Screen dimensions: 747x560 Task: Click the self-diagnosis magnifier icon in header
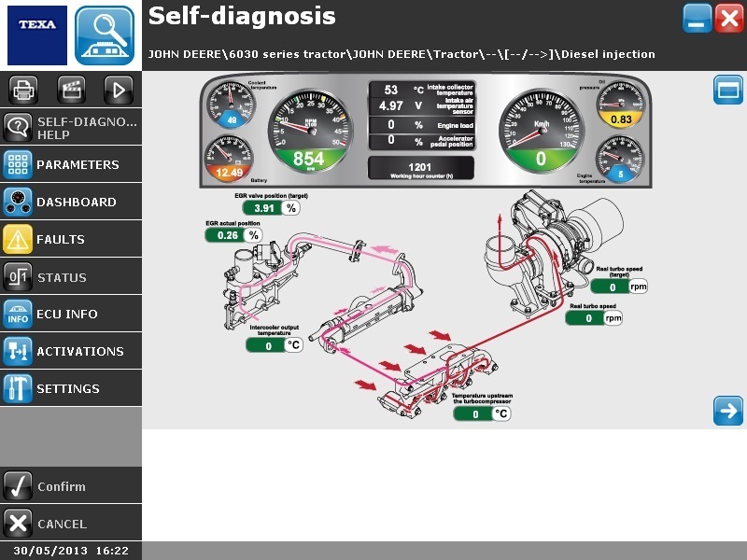coord(105,35)
